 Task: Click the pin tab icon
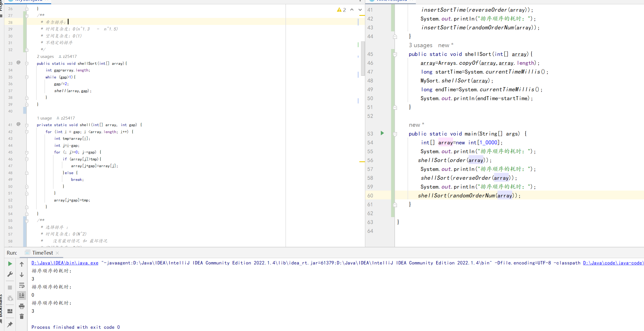pyautogui.click(x=10, y=325)
